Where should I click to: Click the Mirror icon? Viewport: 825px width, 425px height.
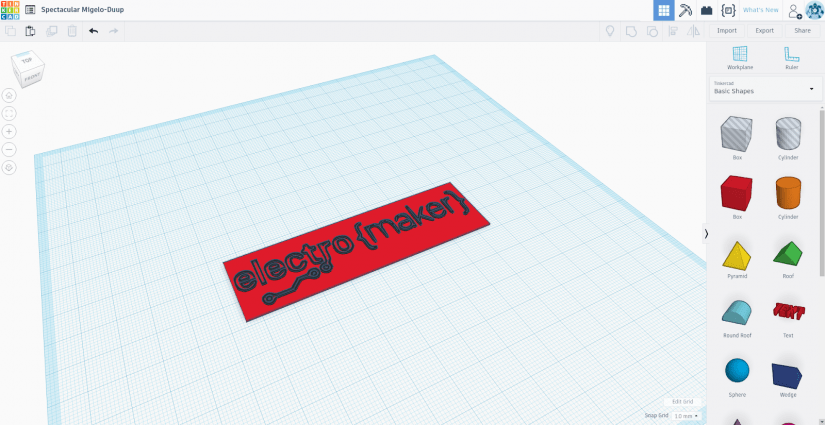click(694, 31)
